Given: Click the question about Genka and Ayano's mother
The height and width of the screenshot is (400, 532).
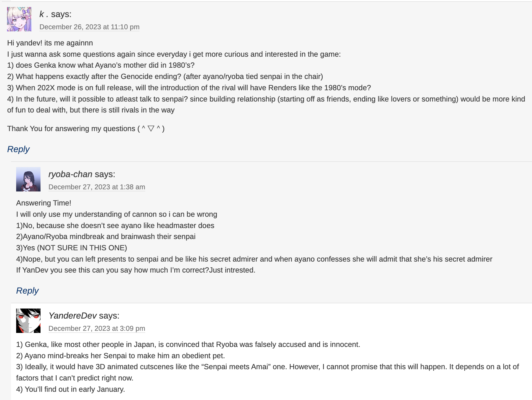Looking at the screenshot, I should (101, 65).
